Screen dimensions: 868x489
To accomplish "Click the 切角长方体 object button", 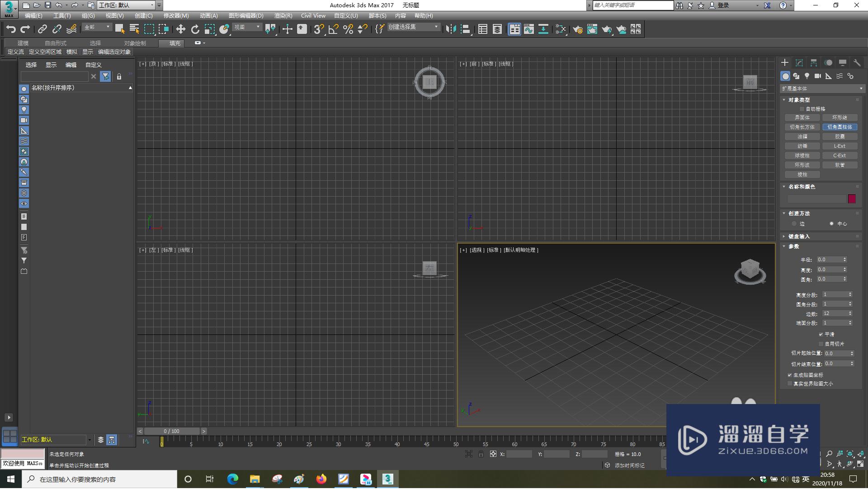I will 802,127.
